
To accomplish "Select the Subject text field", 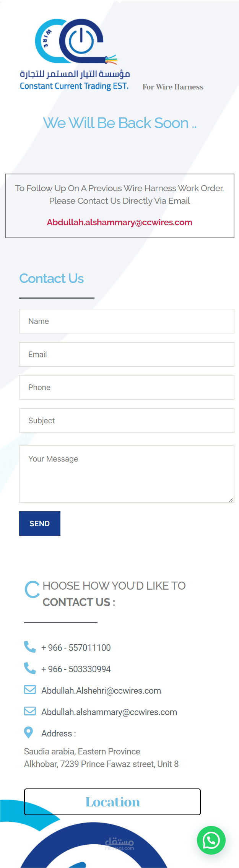I will click(127, 421).
